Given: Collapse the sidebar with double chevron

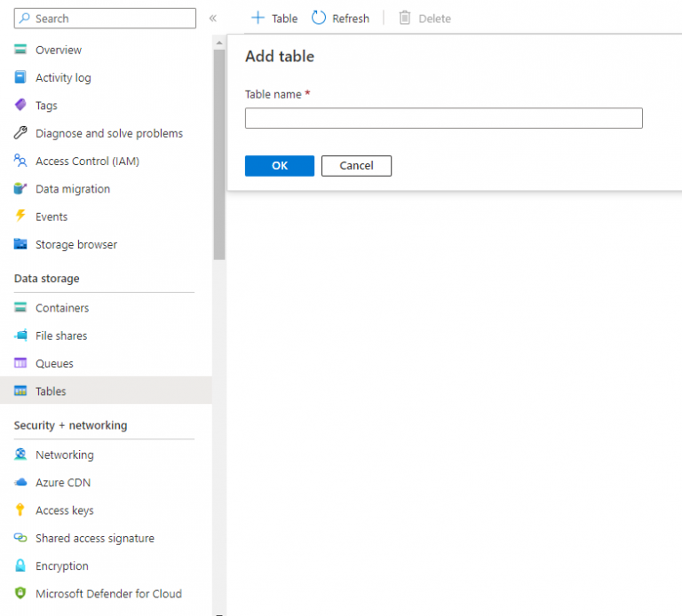Looking at the screenshot, I should (213, 19).
